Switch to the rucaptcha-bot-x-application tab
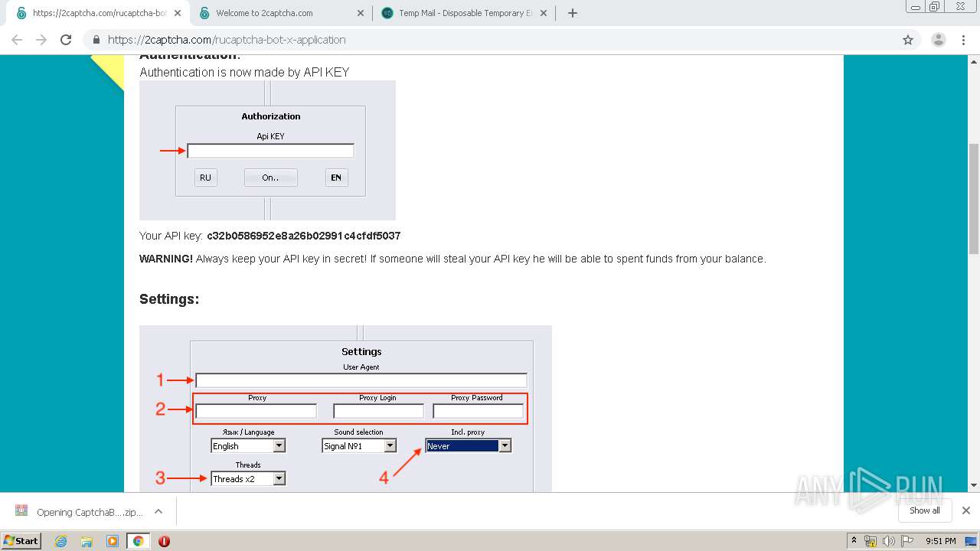The height and width of the screenshot is (551, 980). [x=98, y=13]
